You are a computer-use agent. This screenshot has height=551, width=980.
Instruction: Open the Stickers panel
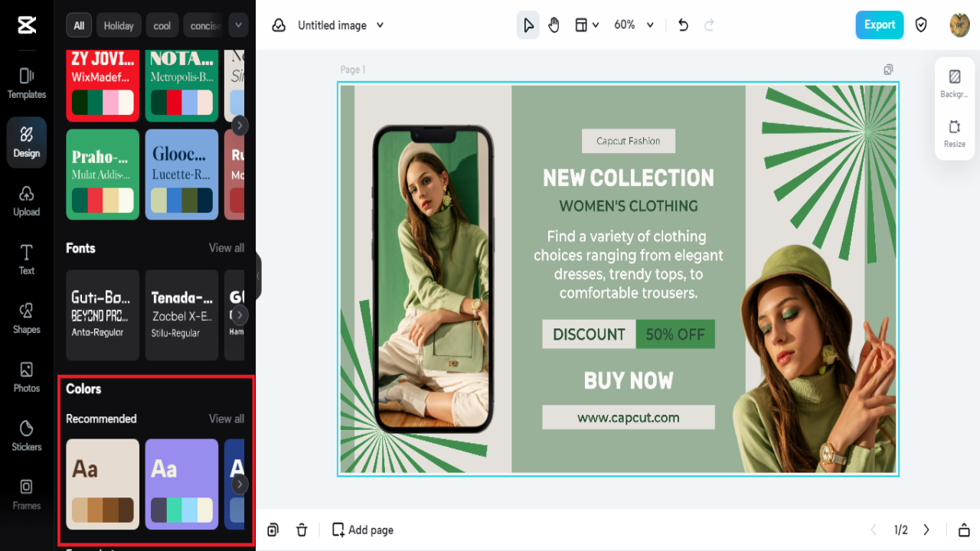(27, 436)
